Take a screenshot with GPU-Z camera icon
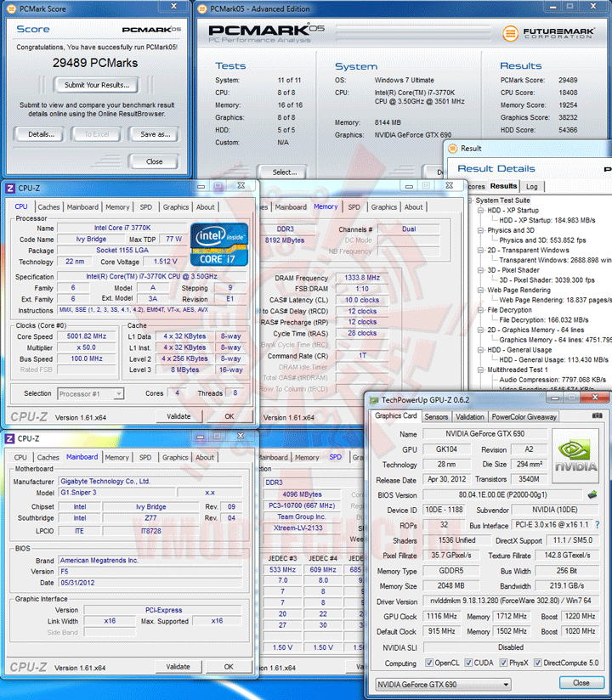 (597, 415)
